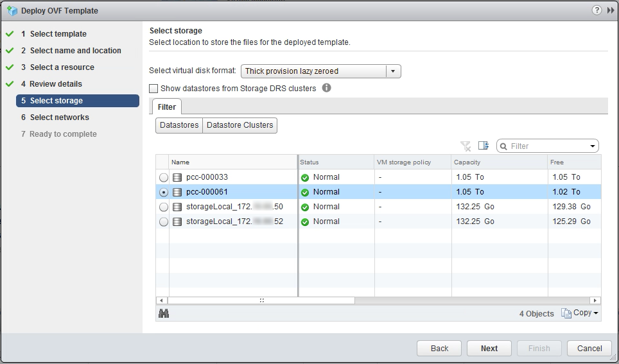Image resolution: width=619 pixels, height=364 pixels.
Task: Click the clear filter funnel icon
Action: (x=466, y=146)
